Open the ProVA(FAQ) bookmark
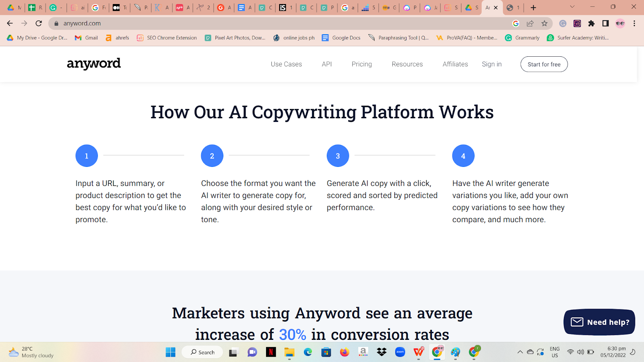The width and height of the screenshot is (644, 362). tap(467, 38)
